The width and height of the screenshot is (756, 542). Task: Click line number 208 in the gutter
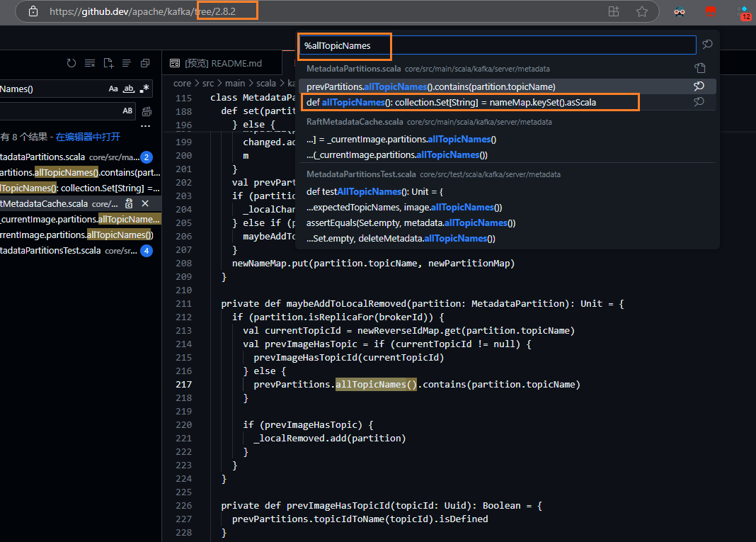point(184,264)
